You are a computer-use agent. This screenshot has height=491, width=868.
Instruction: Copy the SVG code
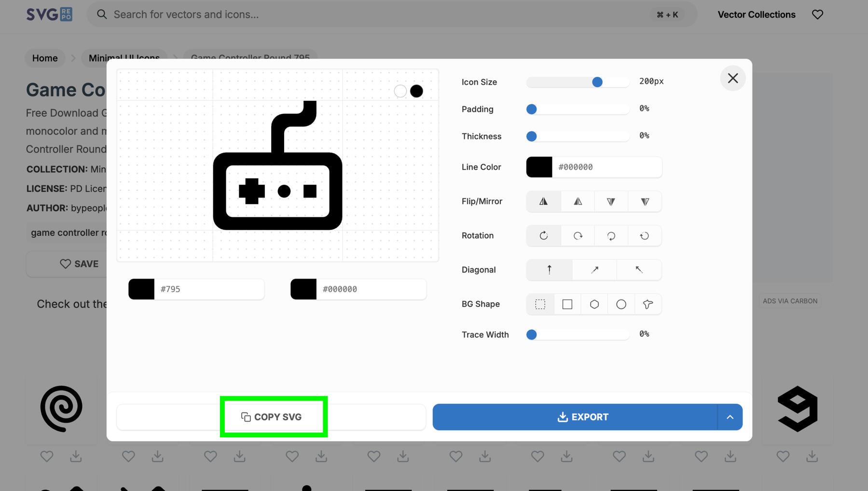[271, 417]
